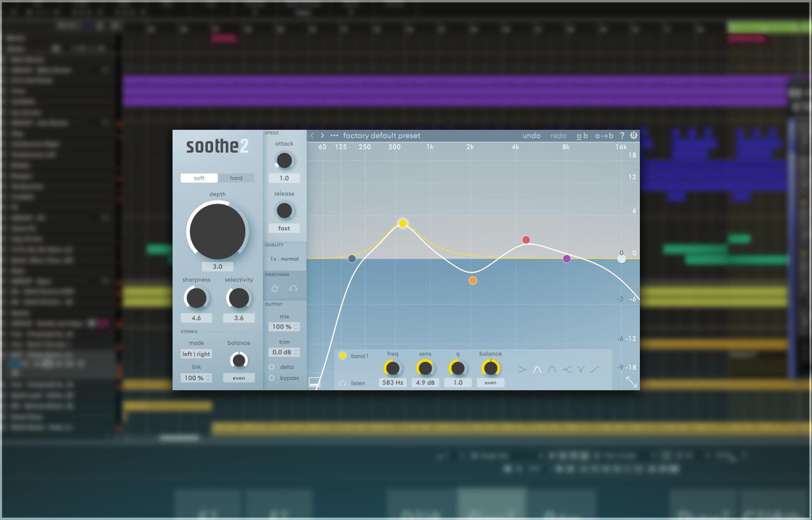
Task: Open the quality 1x | normal selector
Action: pos(284,259)
